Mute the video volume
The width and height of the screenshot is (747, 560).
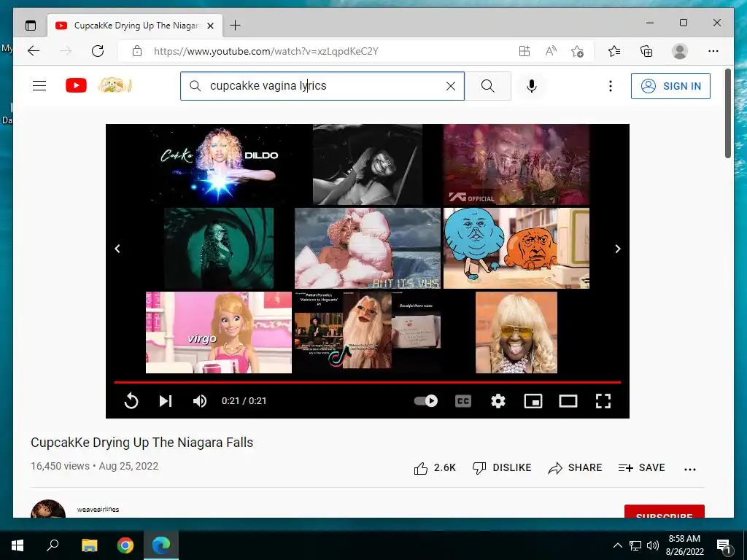pyautogui.click(x=200, y=401)
